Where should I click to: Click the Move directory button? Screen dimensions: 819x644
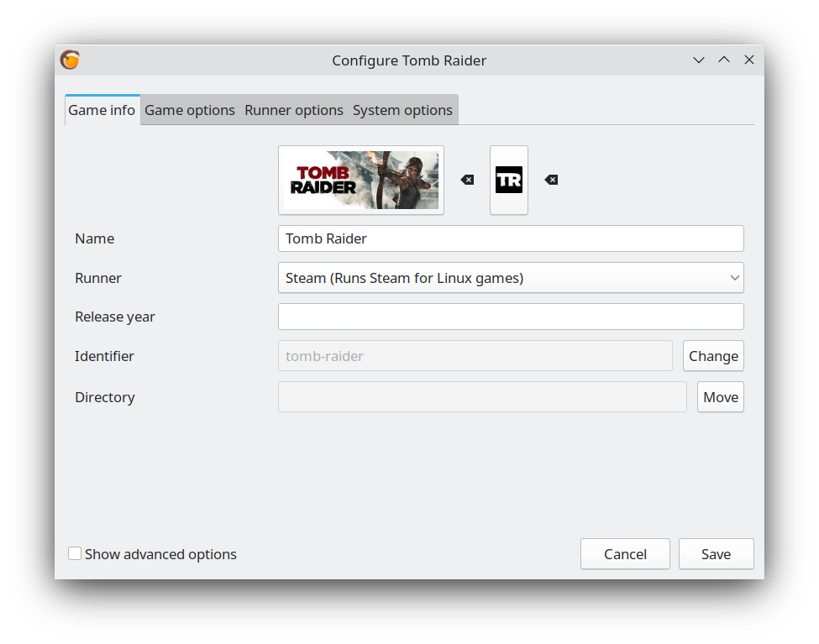point(720,397)
